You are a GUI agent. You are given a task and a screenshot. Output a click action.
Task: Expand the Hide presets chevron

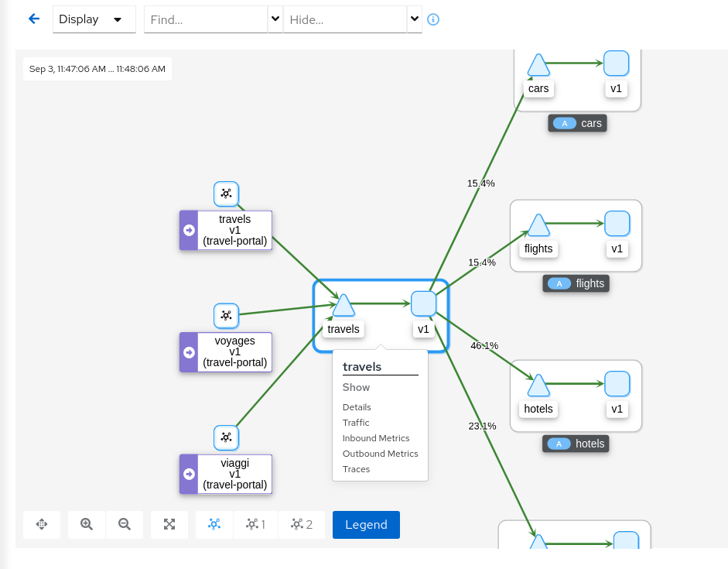[415, 19]
